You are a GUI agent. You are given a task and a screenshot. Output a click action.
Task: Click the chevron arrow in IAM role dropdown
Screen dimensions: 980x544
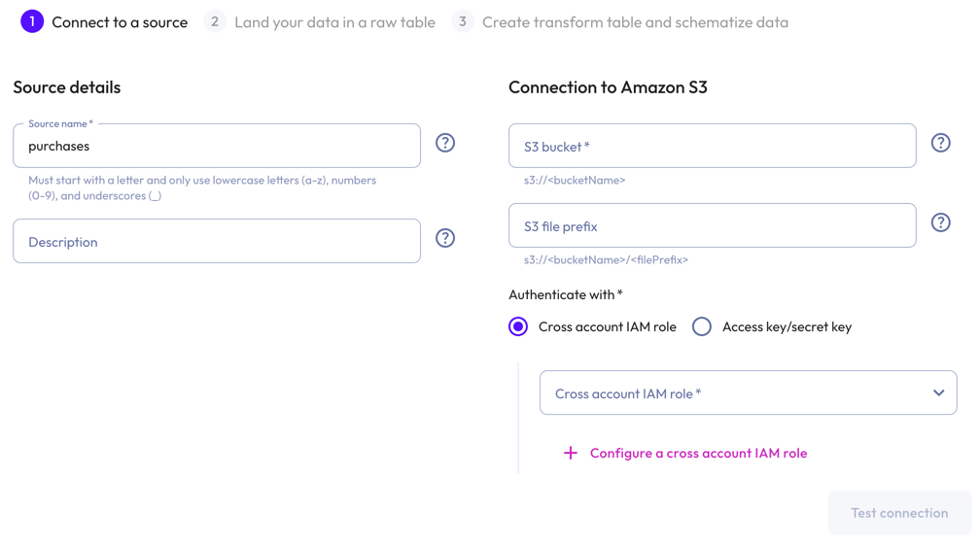coord(939,392)
